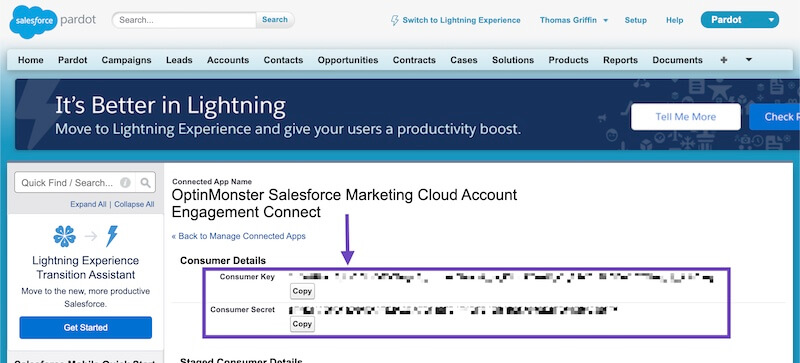Open the Solutions tab
The width and height of the screenshot is (800, 363).
513,60
